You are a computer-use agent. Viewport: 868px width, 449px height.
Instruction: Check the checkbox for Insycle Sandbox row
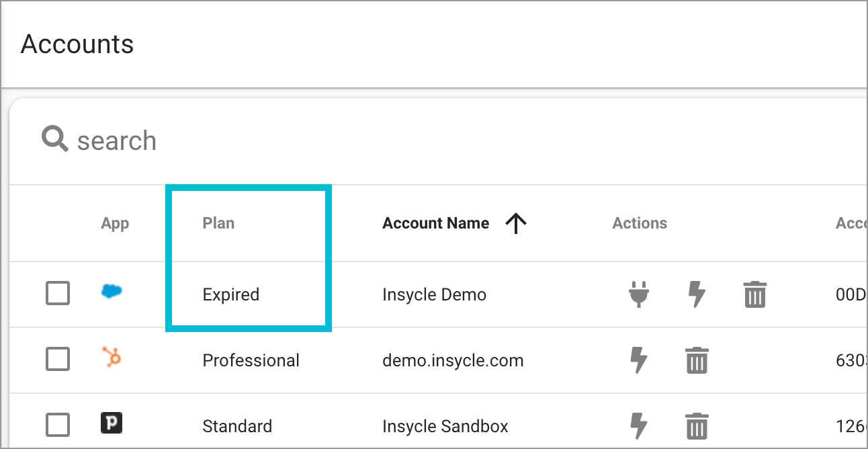(58, 424)
